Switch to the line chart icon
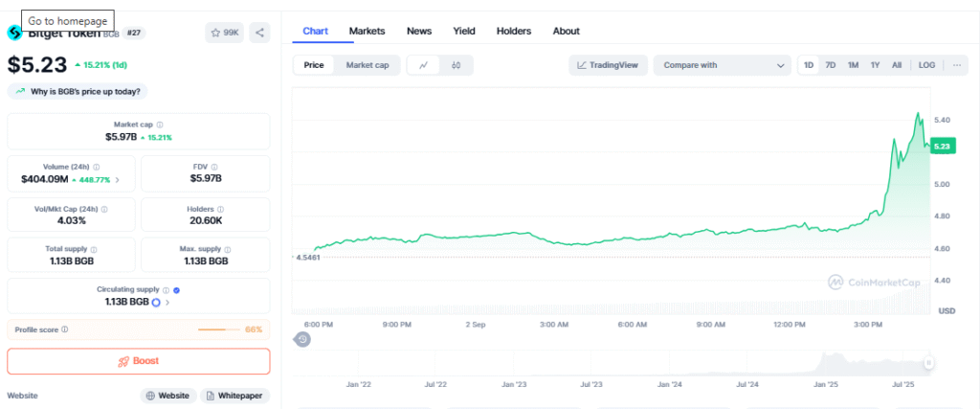980x409 pixels. click(x=423, y=65)
